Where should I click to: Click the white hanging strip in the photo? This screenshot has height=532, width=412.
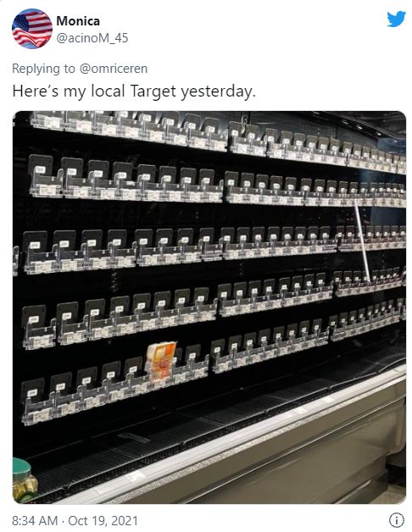click(362, 241)
